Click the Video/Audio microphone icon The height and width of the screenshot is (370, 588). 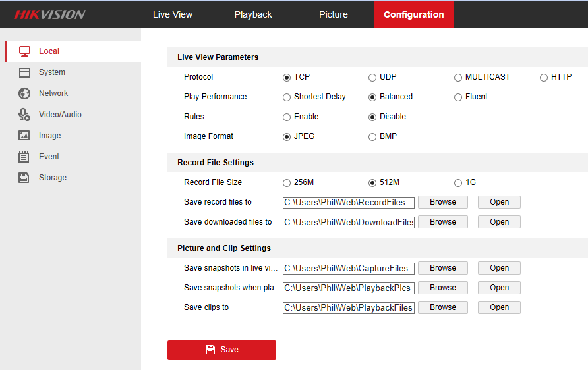tap(24, 115)
